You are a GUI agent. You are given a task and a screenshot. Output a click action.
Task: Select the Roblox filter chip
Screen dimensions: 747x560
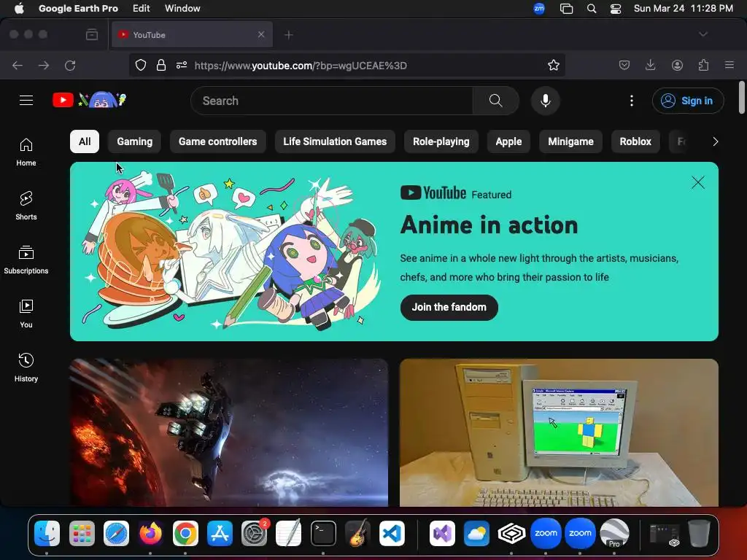(635, 141)
